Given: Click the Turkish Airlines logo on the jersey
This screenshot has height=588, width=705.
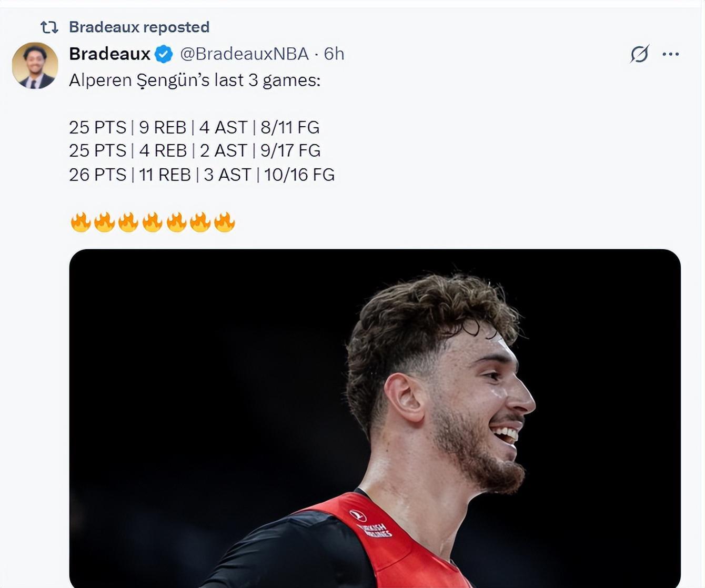Looking at the screenshot, I should coord(371,524).
